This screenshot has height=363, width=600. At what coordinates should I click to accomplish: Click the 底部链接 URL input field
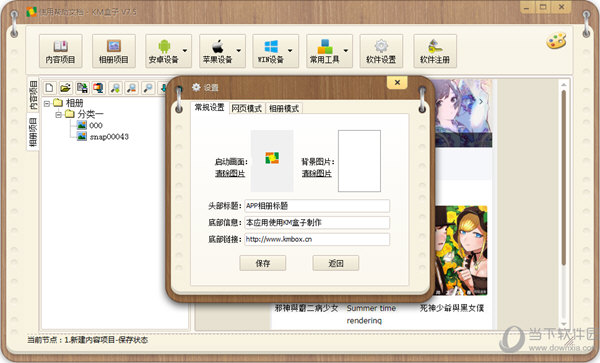317,239
